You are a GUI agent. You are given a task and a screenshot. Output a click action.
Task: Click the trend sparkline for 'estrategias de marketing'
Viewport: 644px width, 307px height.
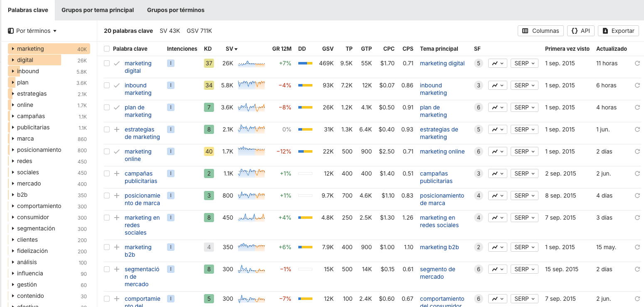[251, 129]
